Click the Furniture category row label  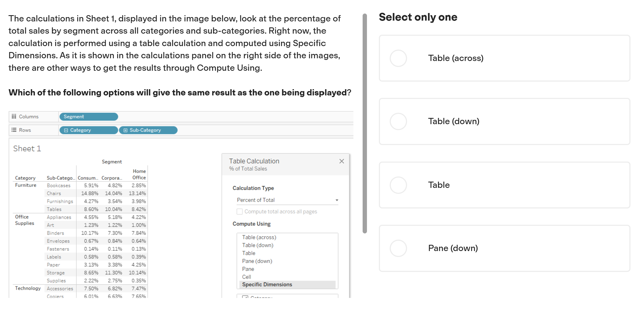[26, 185]
